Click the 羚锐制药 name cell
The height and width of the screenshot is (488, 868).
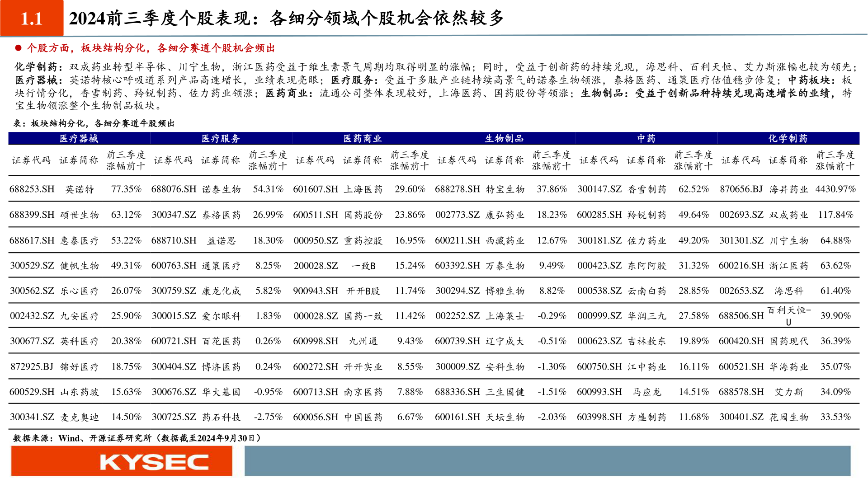point(647,215)
